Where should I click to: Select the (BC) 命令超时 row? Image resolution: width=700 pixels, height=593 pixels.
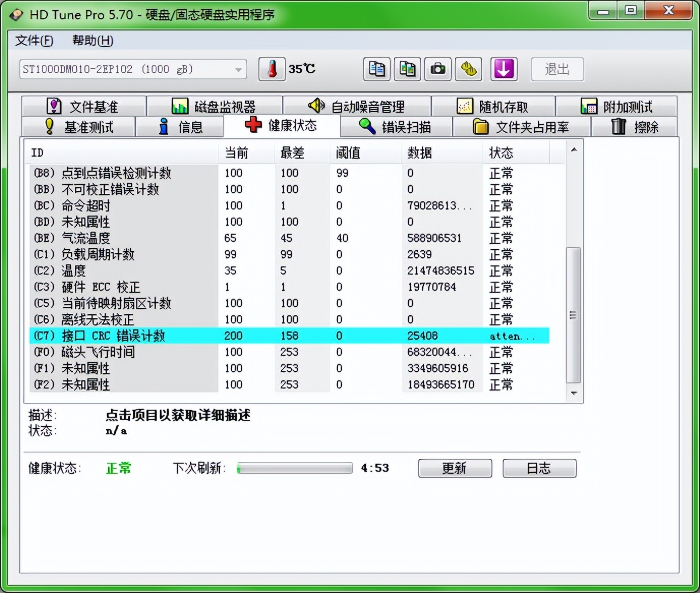pos(289,205)
